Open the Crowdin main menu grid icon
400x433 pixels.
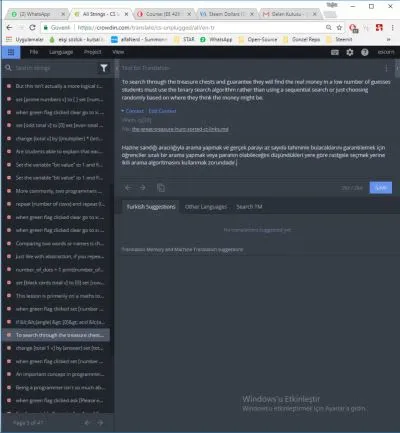11,52
